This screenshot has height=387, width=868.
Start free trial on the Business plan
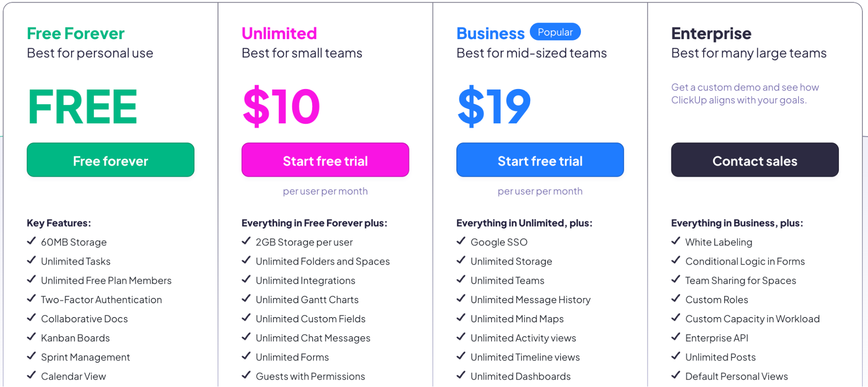coord(540,160)
